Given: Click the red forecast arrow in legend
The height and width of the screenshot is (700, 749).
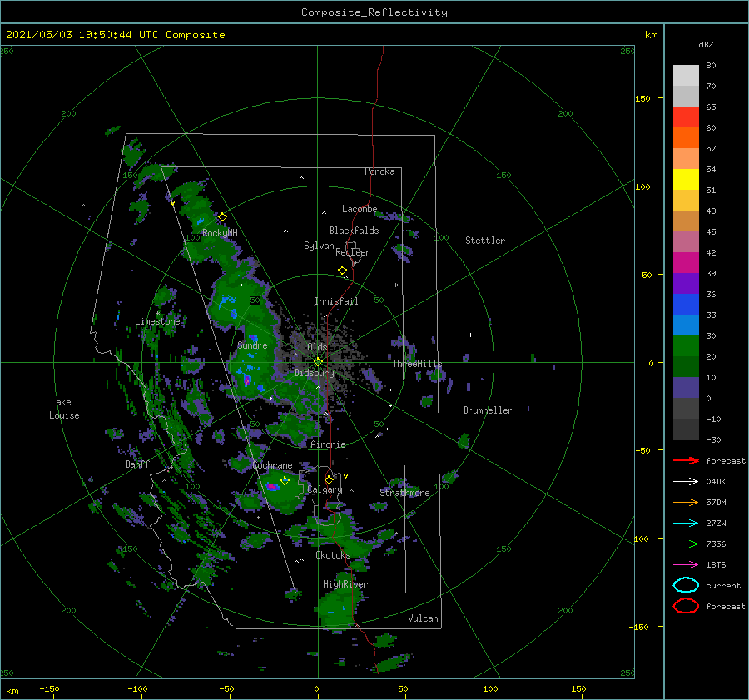Looking at the screenshot, I should (686, 460).
